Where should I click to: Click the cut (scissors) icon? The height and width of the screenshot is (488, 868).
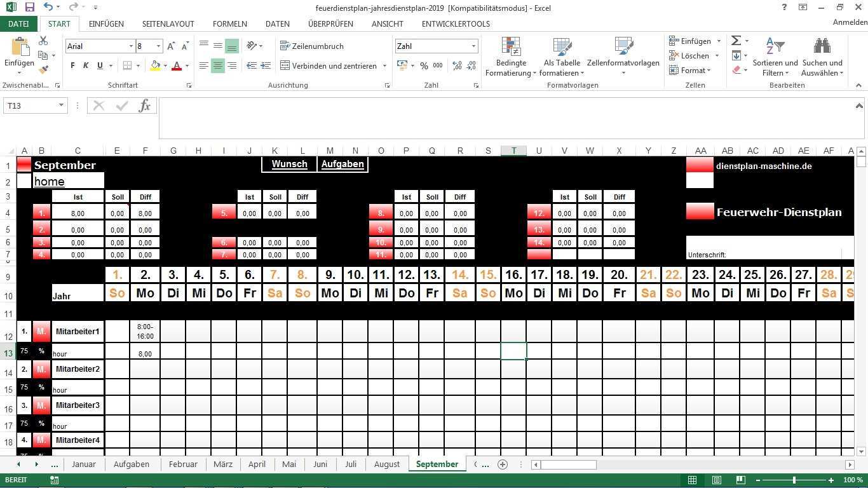coord(43,41)
